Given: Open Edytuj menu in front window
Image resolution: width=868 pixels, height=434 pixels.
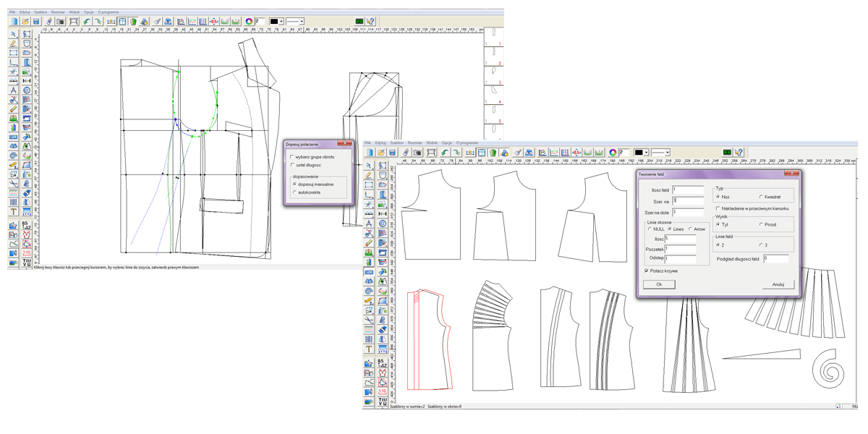Looking at the screenshot, I should pyautogui.click(x=380, y=143).
